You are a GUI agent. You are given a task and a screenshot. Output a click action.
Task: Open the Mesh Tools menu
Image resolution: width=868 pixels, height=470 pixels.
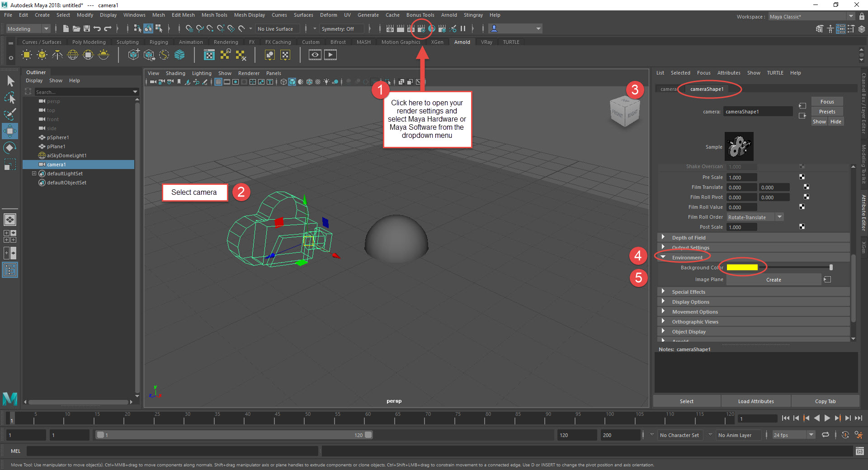(x=214, y=15)
